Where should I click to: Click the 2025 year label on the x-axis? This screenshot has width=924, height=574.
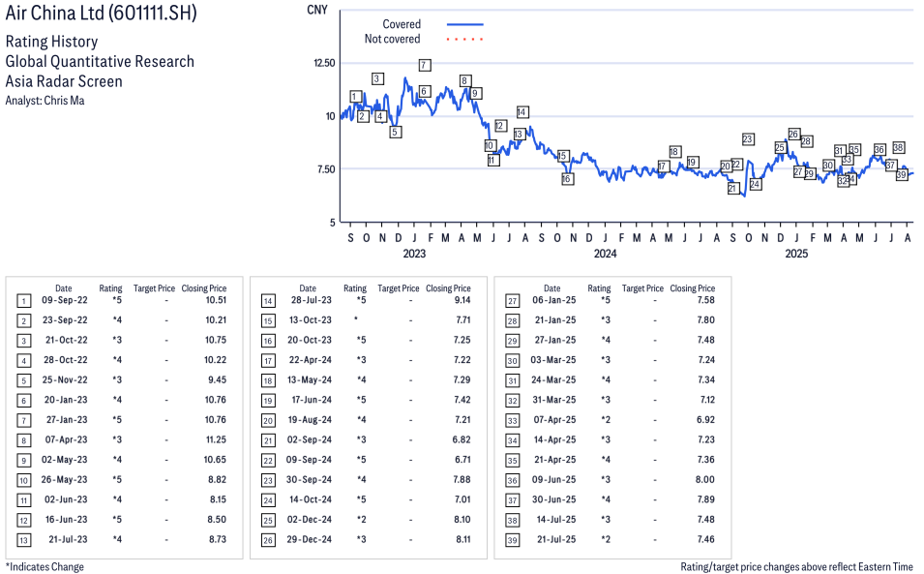[x=796, y=254]
